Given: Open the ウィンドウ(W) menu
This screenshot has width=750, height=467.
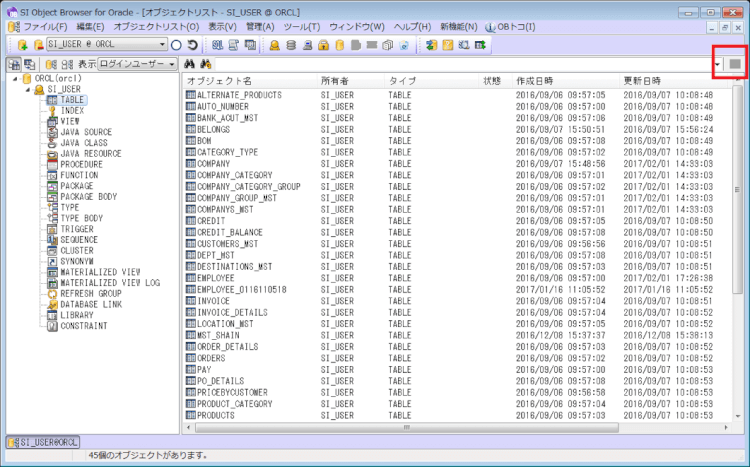Looking at the screenshot, I should [x=357, y=27].
